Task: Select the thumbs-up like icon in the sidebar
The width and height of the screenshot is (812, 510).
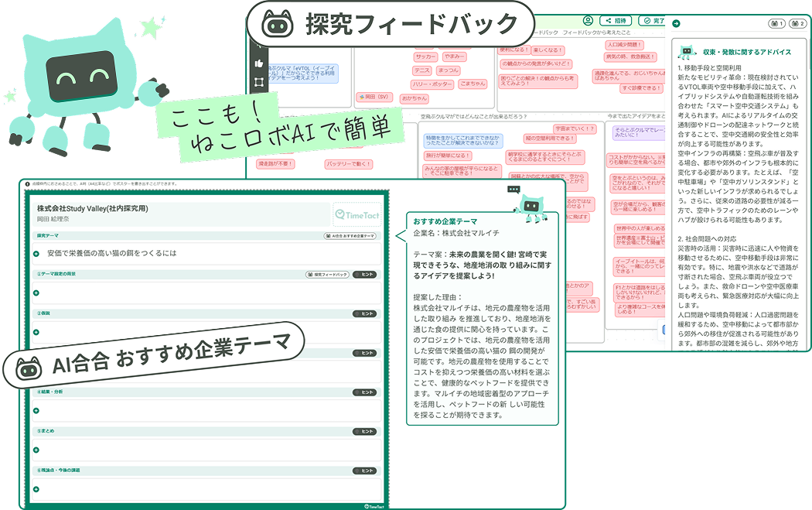Action: tap(259, 63)
